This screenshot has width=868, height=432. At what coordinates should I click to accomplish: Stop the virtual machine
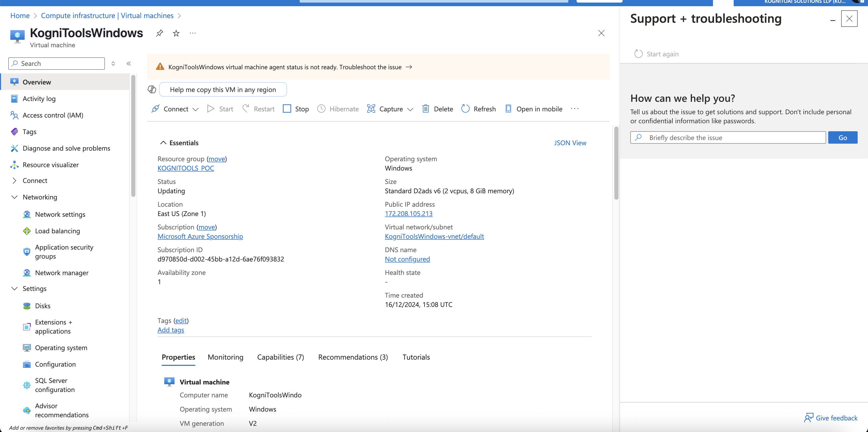point(296,109)
